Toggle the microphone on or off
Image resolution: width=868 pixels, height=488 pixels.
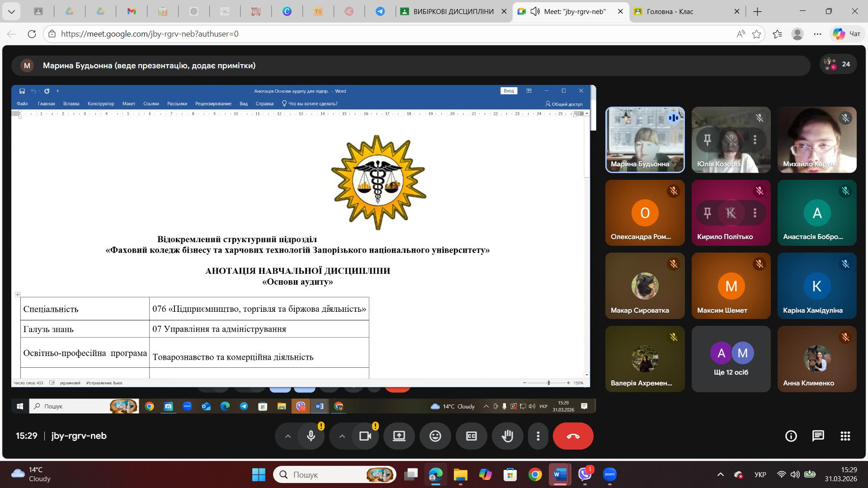pos(311,436)
